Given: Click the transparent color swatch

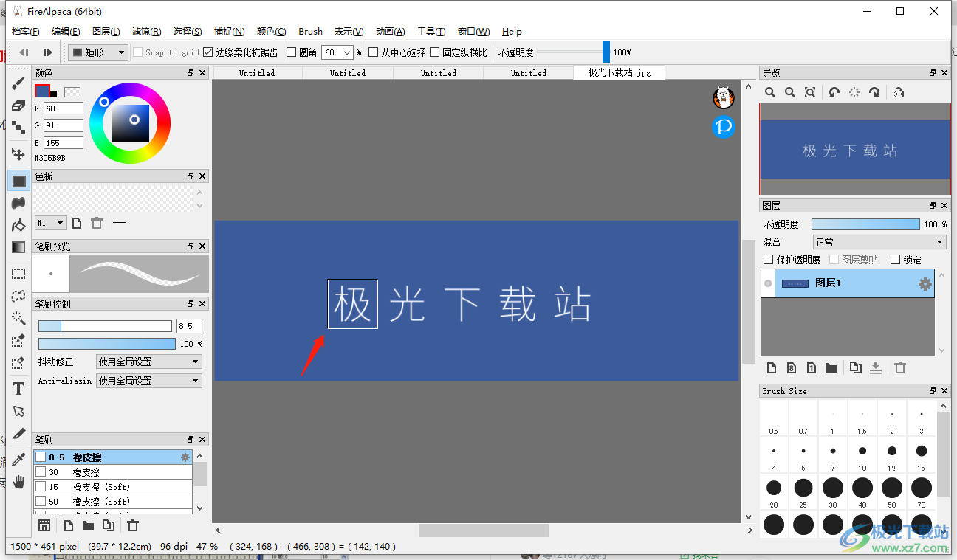Looking at the screenshot, I should pos(72,92).
